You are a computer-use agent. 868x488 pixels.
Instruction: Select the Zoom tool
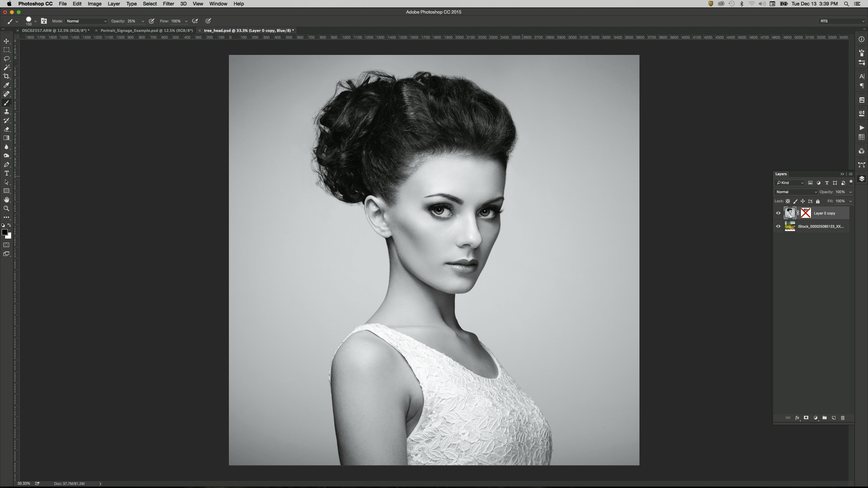(x=6, y=208)
